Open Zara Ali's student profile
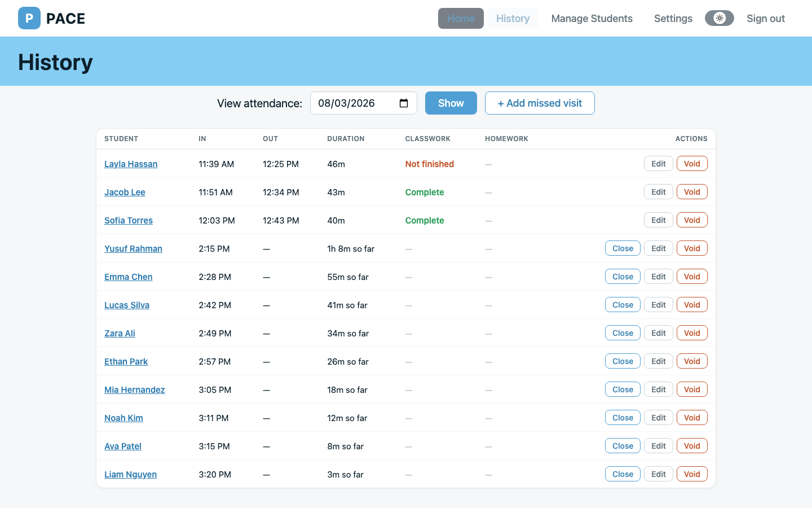812x508 pixels. 120,333
